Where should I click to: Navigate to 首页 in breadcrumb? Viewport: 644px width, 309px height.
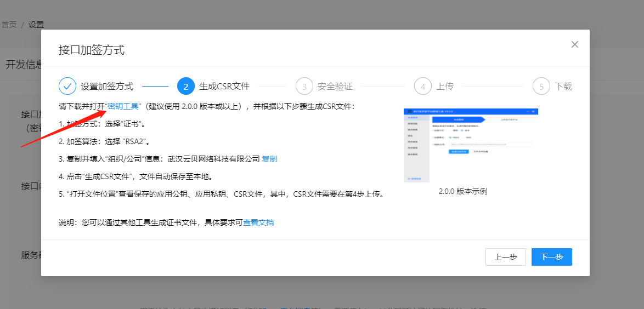coord(9,25)
